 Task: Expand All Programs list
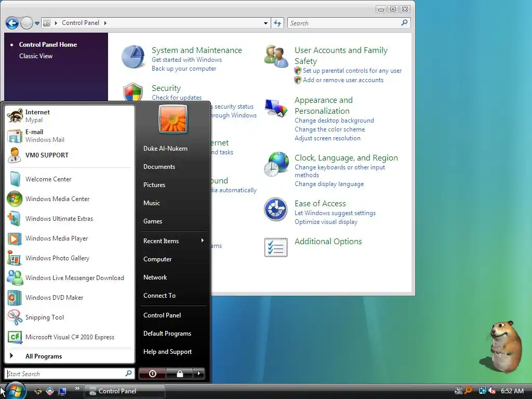pyautogui.click(x=70, y=356)
